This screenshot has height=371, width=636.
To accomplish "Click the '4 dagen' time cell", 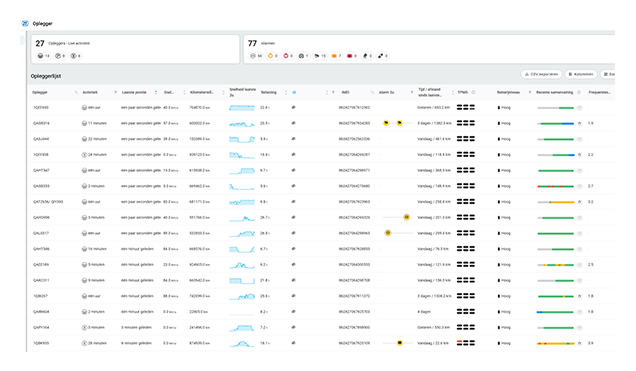I will pyautogui.click(x=424, y=312).
